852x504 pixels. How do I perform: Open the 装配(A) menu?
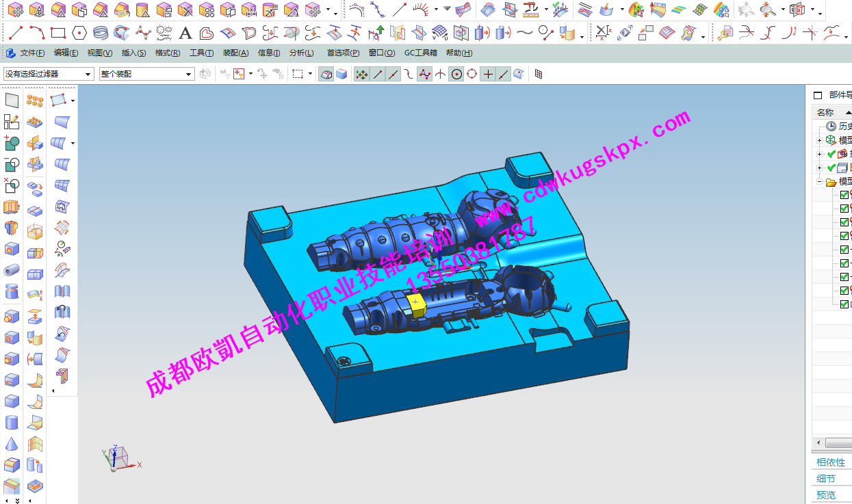235,53
